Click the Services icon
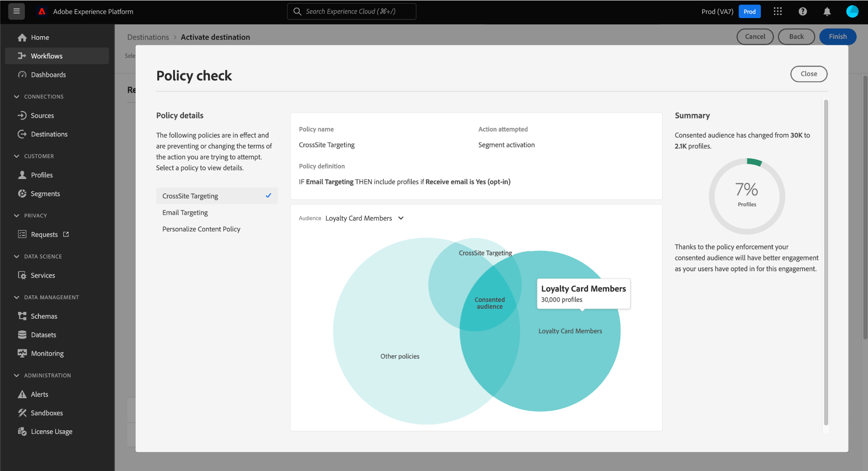 click(22, 275)
